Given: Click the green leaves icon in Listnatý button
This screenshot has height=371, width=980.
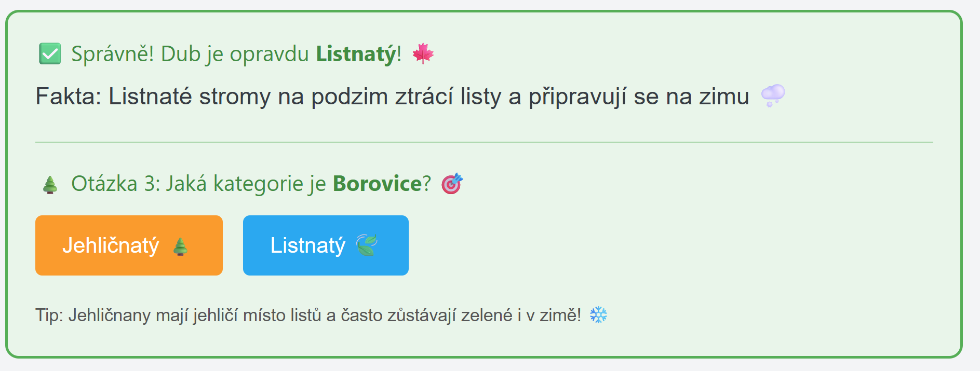Looking at the screenshot, I should (367, 245).
